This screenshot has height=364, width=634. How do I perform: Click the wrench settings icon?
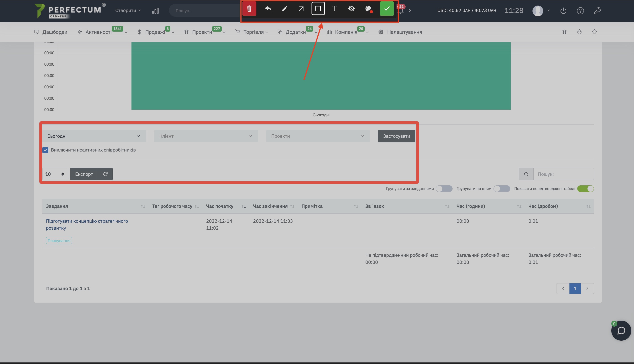click(x=597, y=10)
